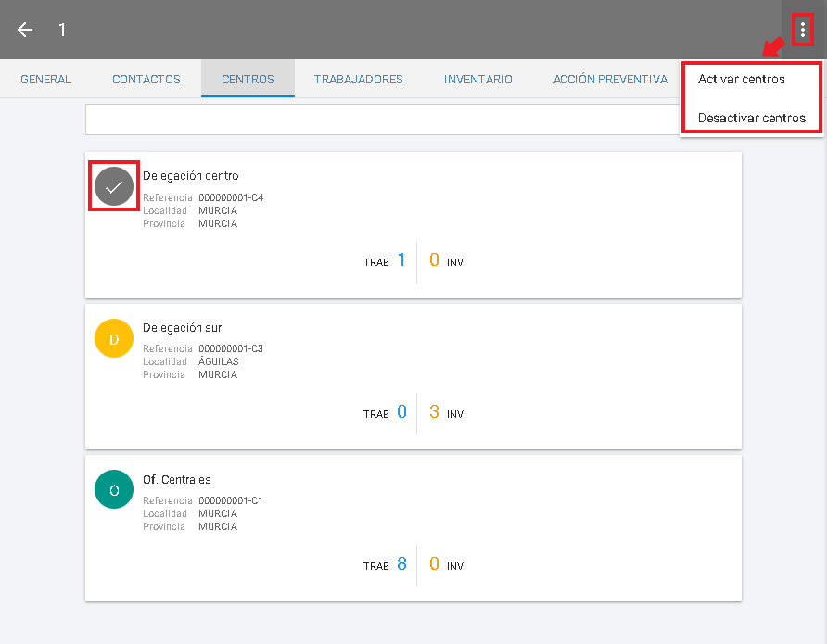
Task: Click the search field above centers list
Action: coord(382,120)
